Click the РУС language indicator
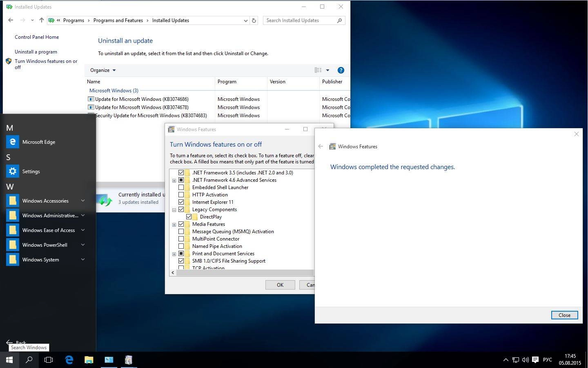The image size is (588, 368). [x=547, y=360]
